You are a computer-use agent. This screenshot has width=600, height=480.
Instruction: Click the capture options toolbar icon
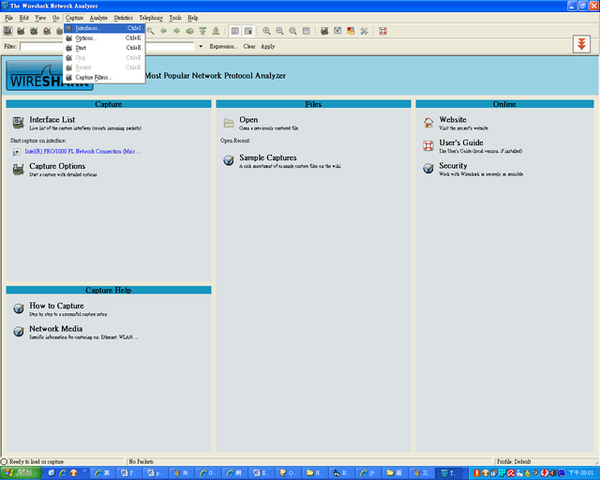coord(21,31)
